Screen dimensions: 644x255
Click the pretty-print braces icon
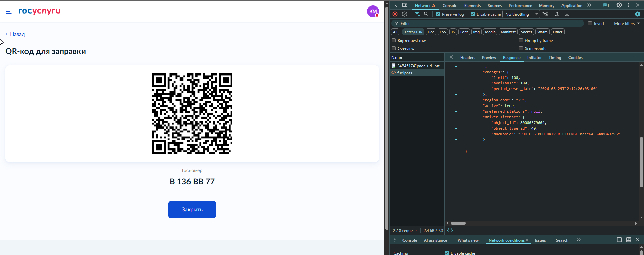450,230
